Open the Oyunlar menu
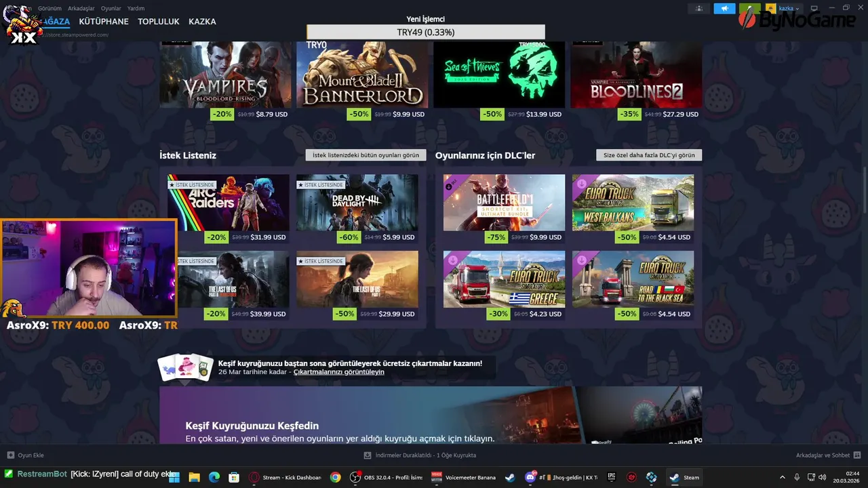The width and height of the screenshot is (868, 488). pos(111,8)
